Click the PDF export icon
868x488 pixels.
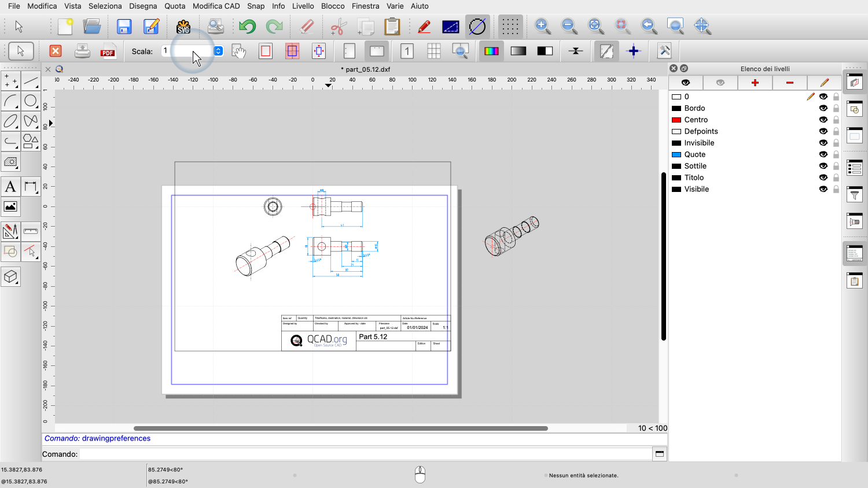click(108, 51)
